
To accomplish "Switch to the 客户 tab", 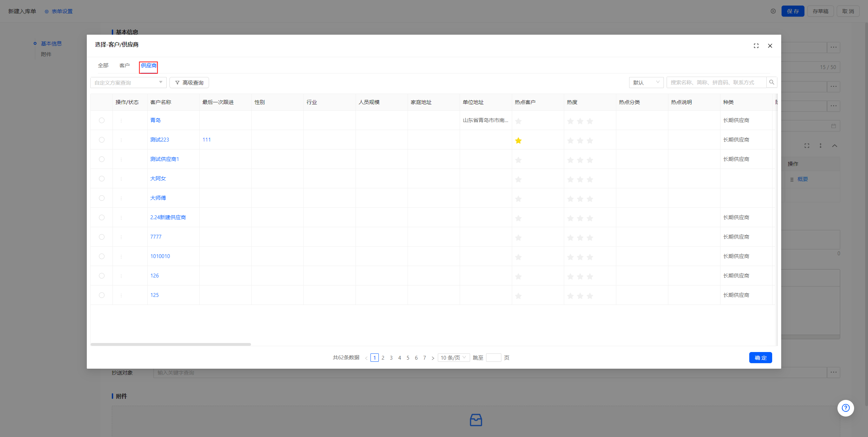I will (x=124, y=66).
